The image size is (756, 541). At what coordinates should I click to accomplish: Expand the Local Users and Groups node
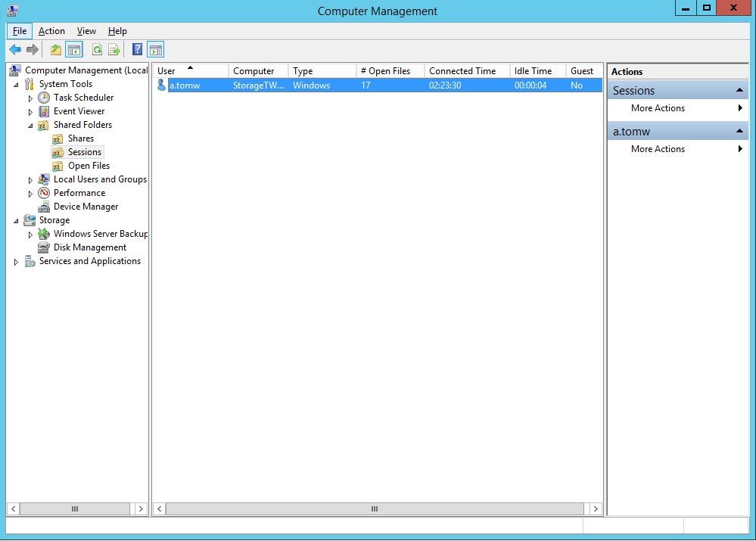[30, 179]
